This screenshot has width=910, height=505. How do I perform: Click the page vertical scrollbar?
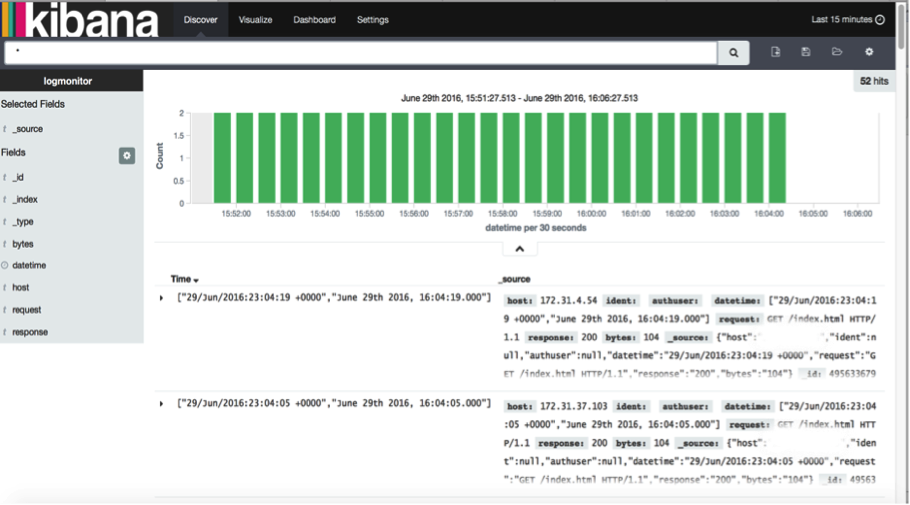coord(902,26)
